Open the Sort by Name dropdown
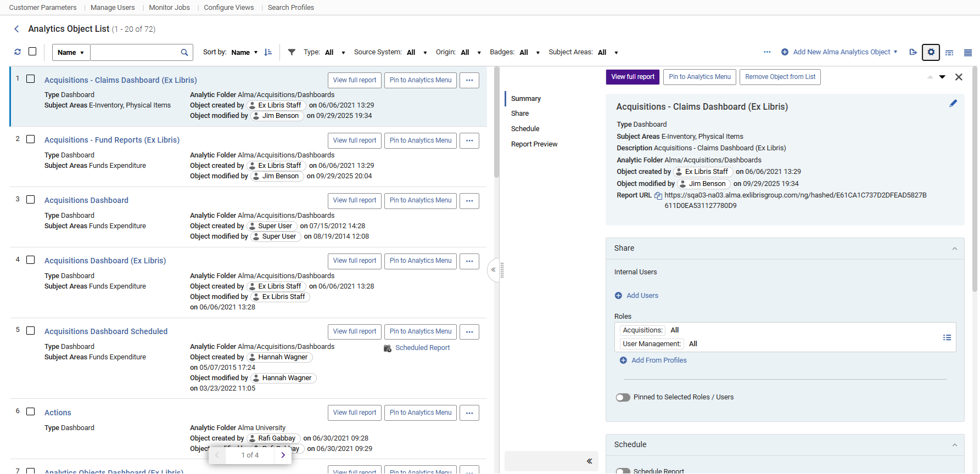980x474 pixels. pos(244,53)
